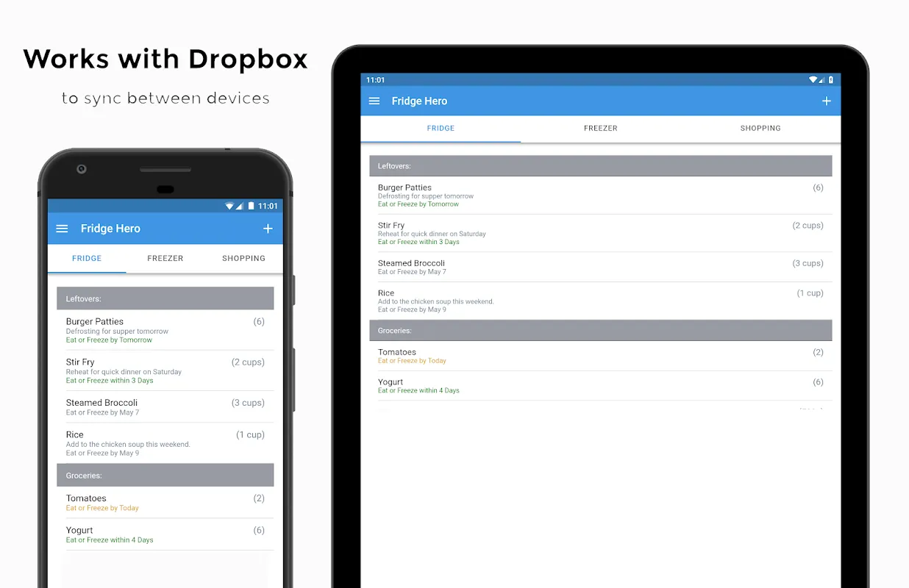This screenshot has width=909, height=588.
Task: Tap the Wi-Fi status icon on the phone
Action: click(x=229, y=206)
